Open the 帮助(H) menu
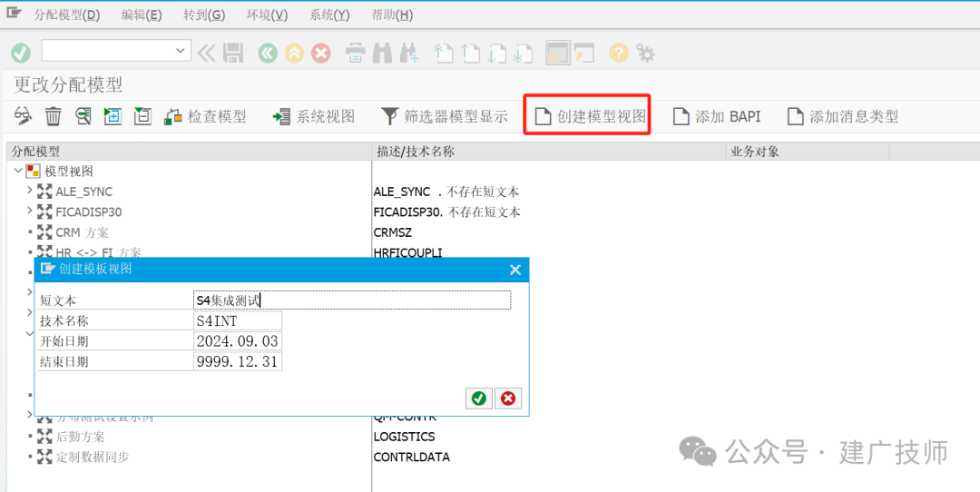Viewport: 980px width, 492px height. pos(392,15)
